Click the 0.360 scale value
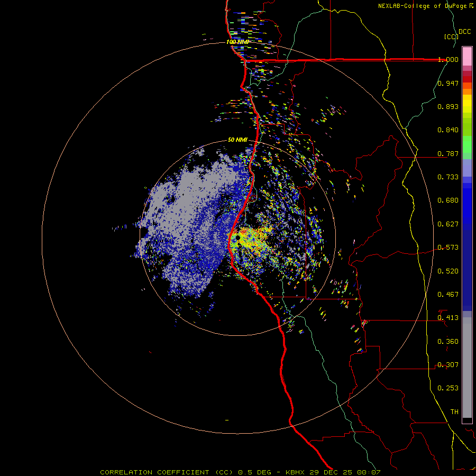Viewport: 476px width, 476px height. click(x=448, y=342)
